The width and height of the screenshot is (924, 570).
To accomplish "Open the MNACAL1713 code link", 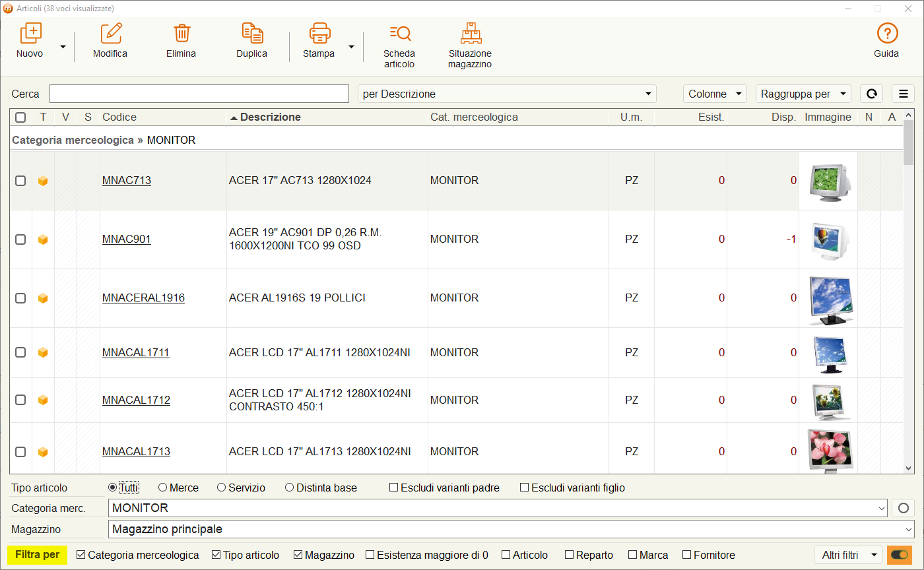I will pos(136,451).
